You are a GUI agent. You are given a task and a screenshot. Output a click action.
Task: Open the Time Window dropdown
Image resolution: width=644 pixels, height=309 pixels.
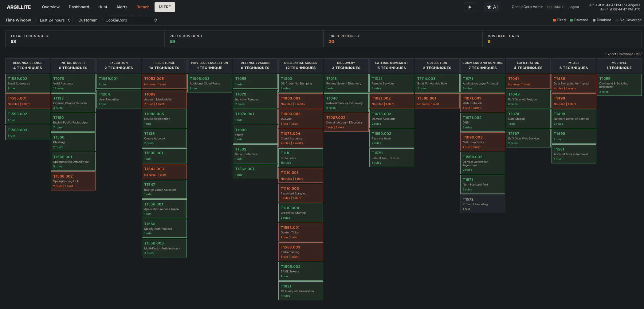pos(55,20)
